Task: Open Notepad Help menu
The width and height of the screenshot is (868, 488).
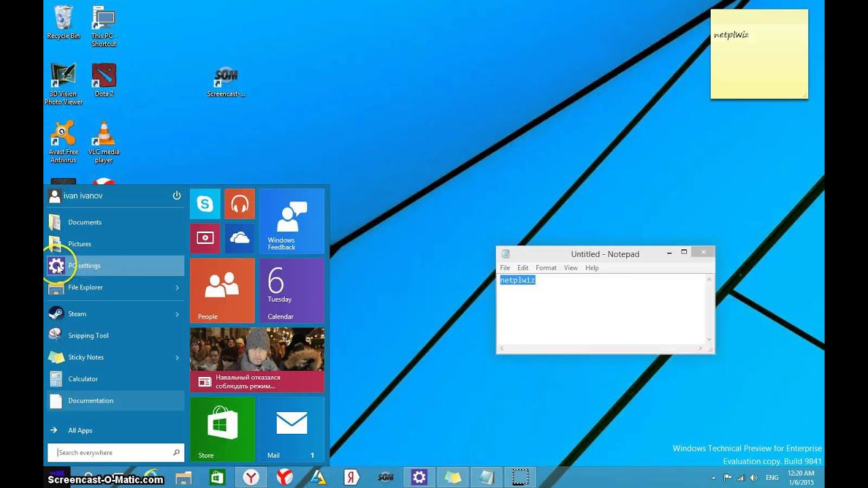Action: pos(592,268)
